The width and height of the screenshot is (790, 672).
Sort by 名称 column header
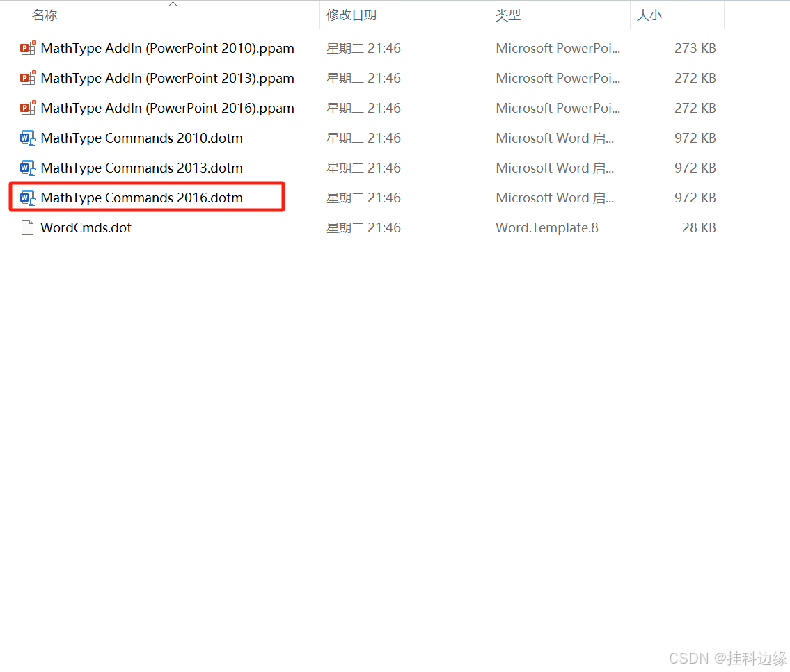[45, 15]
